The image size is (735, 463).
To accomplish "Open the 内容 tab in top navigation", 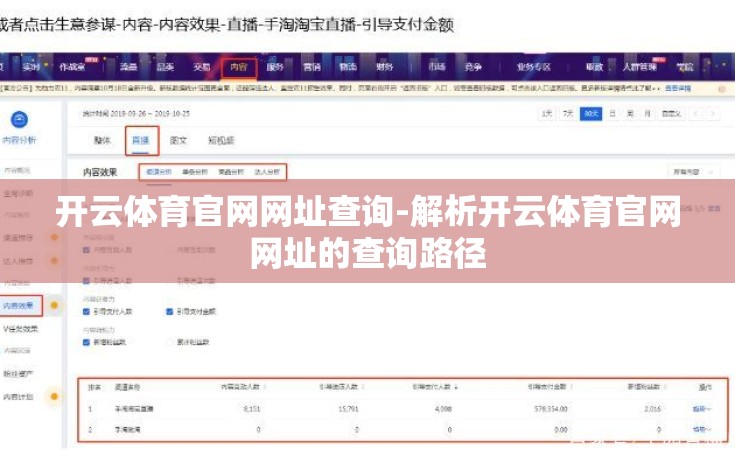I will (239, 67).
